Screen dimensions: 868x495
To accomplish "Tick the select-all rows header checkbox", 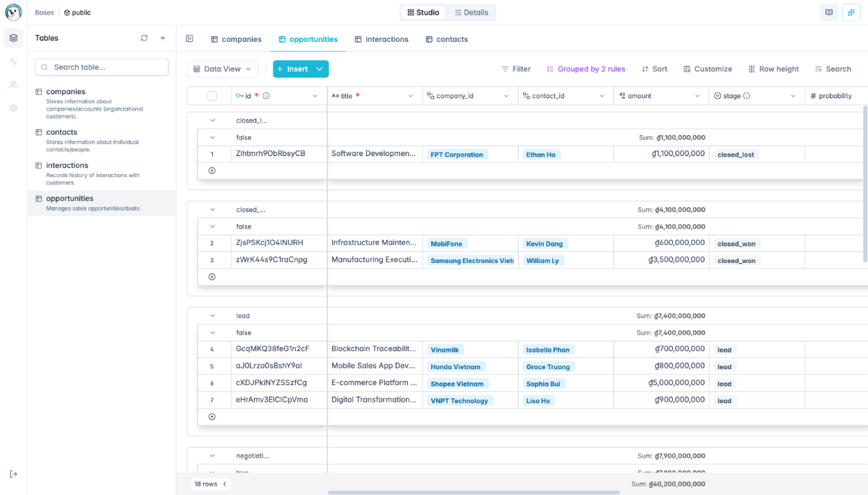I will pos(212,96).
